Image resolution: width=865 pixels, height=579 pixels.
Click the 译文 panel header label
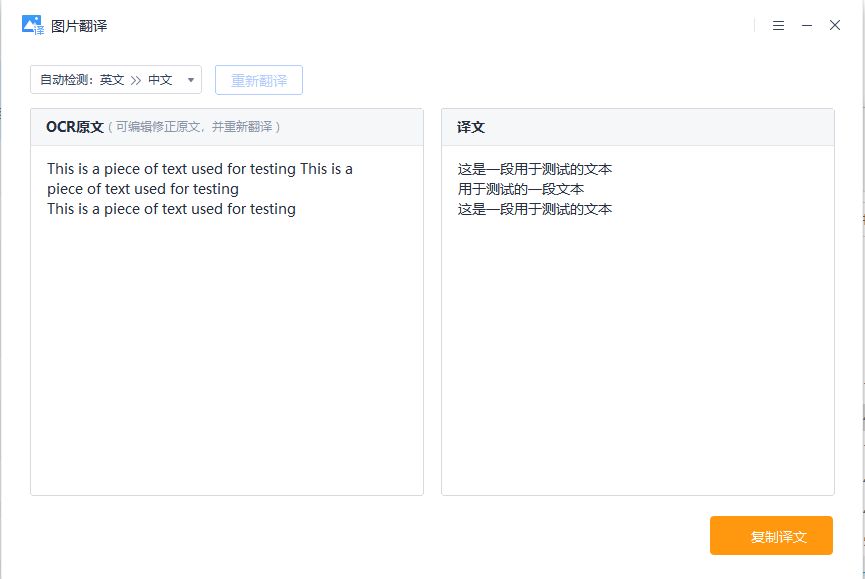(x=471, y=127)
